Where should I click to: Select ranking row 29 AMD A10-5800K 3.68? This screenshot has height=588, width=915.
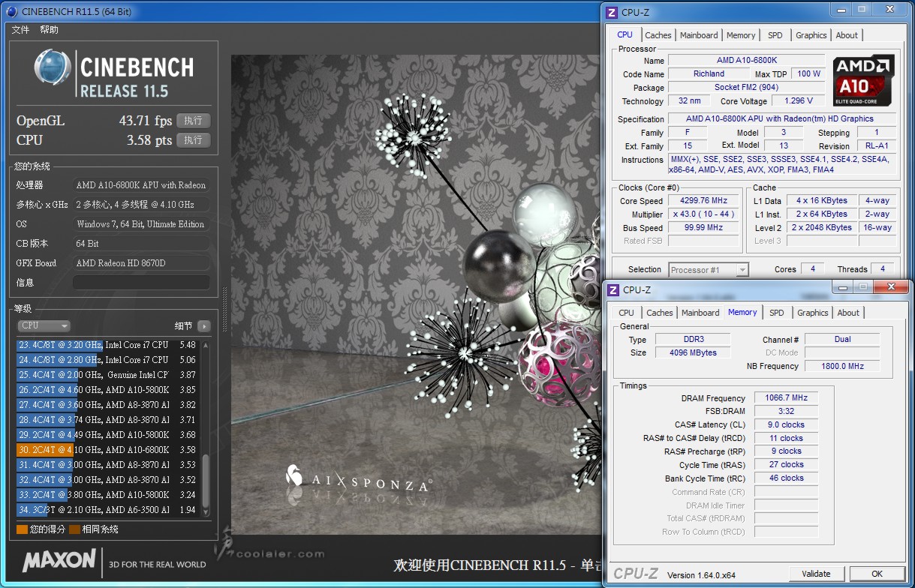(108, 435)
